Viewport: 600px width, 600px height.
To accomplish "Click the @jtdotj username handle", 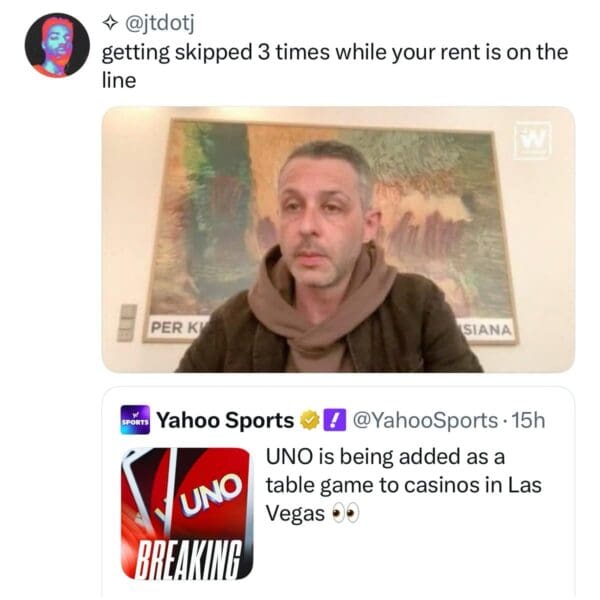I will coord(160,24).
